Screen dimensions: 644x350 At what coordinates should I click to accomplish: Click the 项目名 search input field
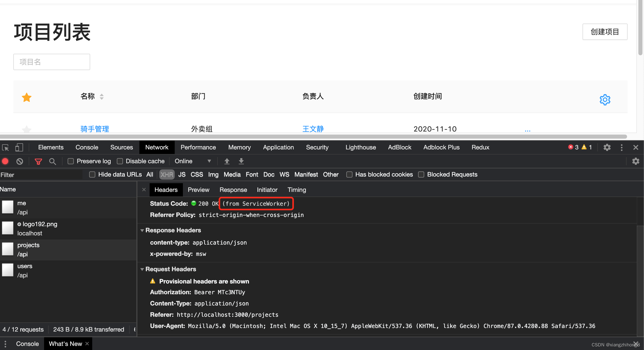pyautogui.click(x=51, y=62)
